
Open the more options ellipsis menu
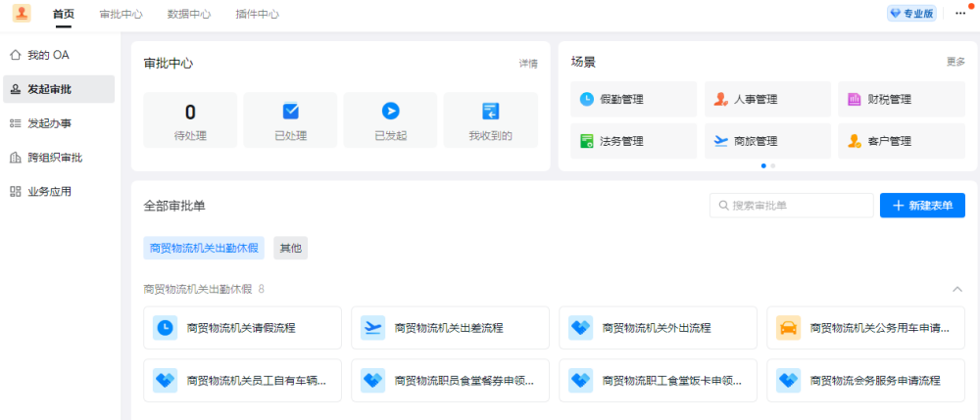pos(959,13)
